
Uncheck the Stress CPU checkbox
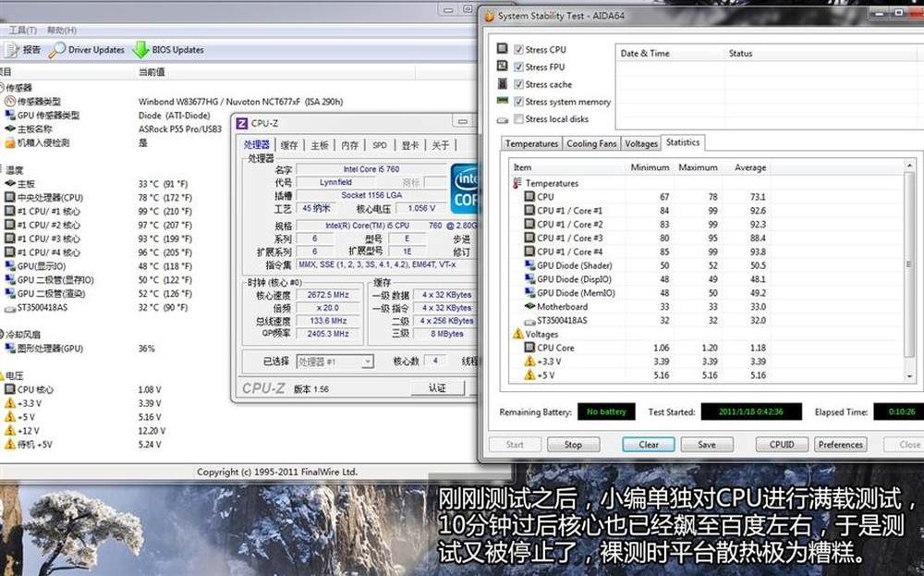tap(518, 50)
